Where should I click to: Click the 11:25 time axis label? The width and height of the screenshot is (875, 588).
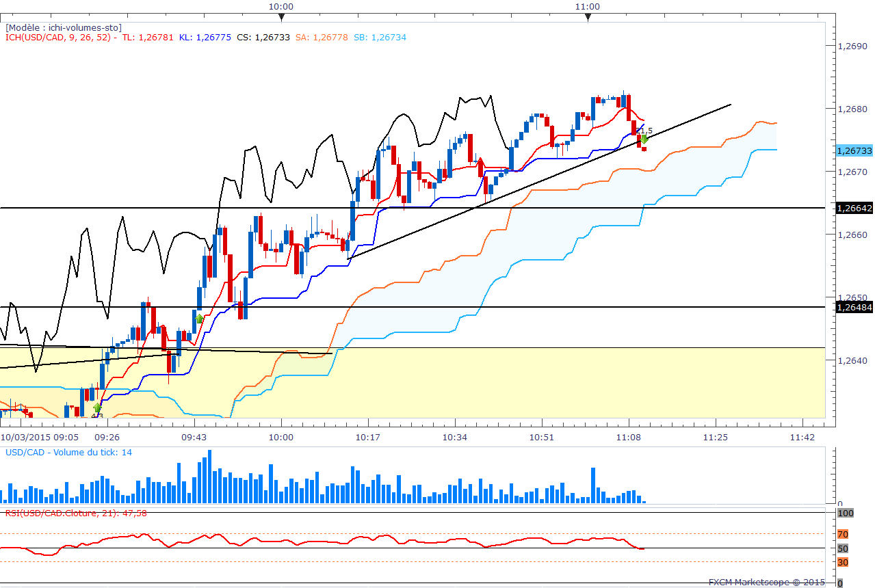coord(715,436)
